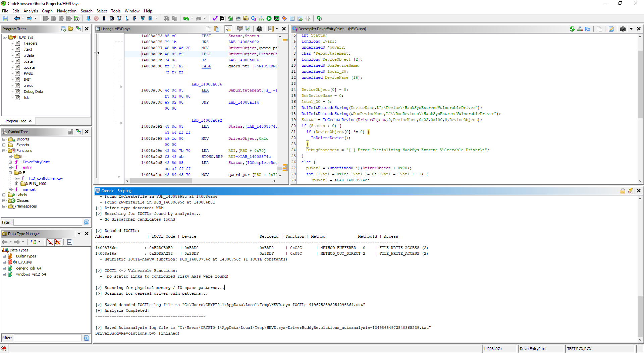Click the Data Type Manager filter input
The height and width of the screenshot is (353, 644).
48,338
